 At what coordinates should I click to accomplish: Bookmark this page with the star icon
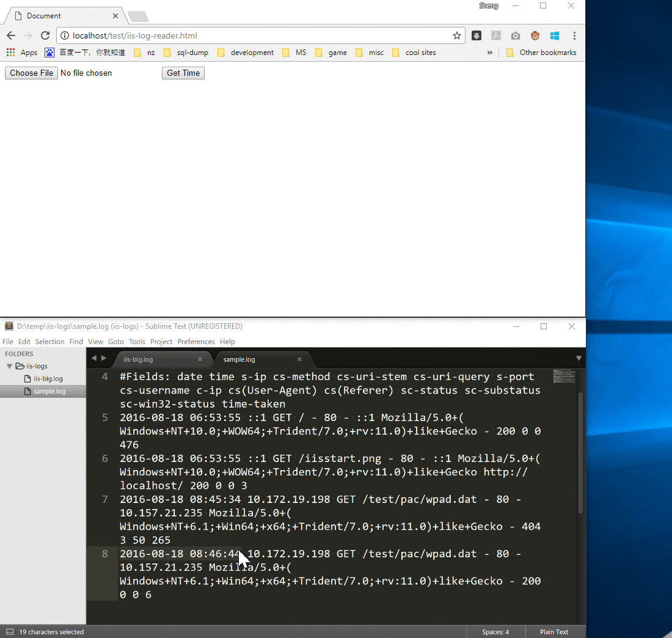(x=456, y=35)
